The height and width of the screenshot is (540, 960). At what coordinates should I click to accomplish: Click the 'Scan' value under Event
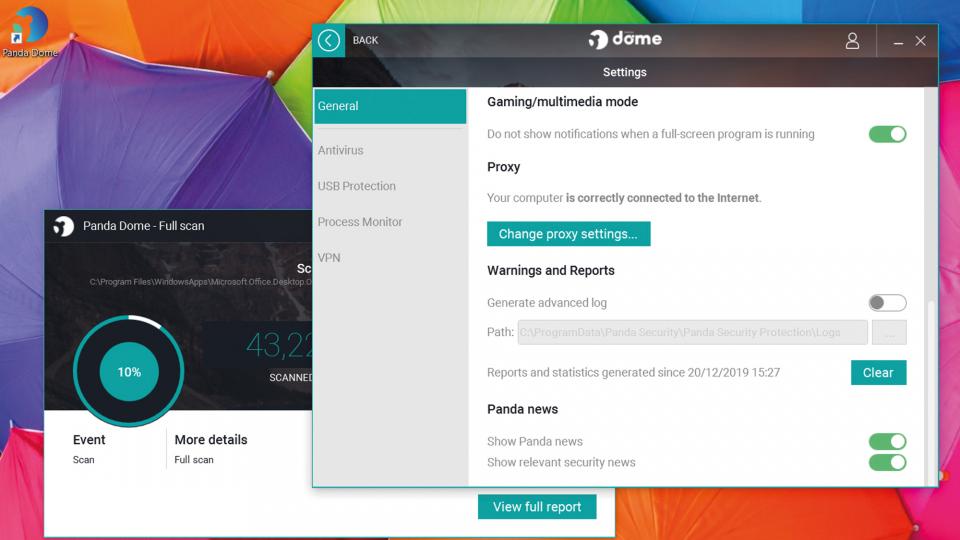83,460
